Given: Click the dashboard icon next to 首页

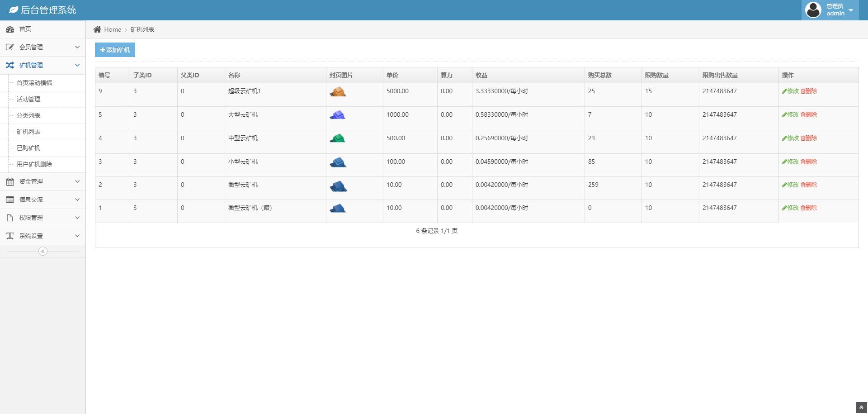Looking at the screenshot, I should 10,29.
